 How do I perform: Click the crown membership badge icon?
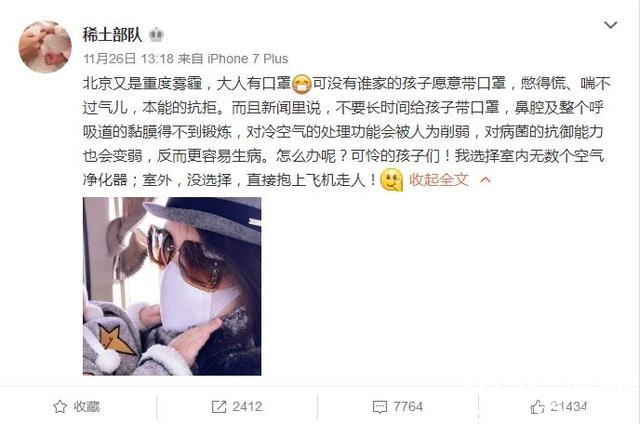[156, 35]
